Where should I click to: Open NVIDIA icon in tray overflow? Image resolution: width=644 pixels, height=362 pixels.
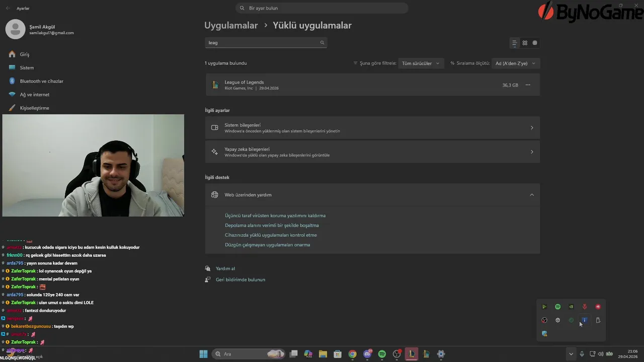571,307
